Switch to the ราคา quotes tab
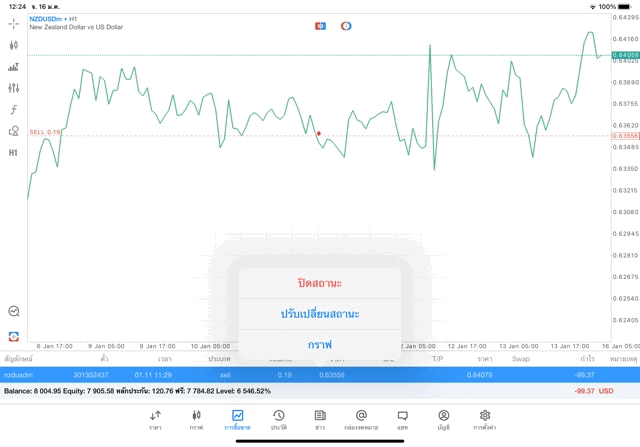Screen dimensions: 640x447 [x=155, y=420]
